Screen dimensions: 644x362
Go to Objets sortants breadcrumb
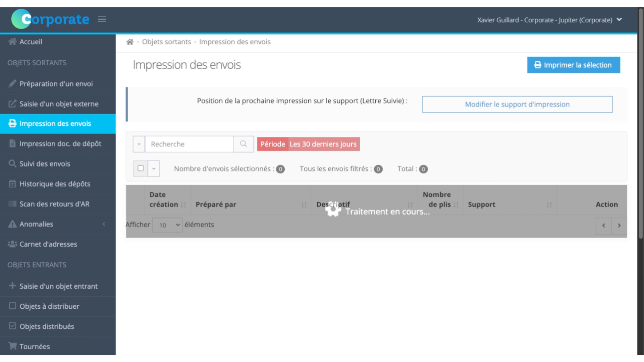pos(166,42)
